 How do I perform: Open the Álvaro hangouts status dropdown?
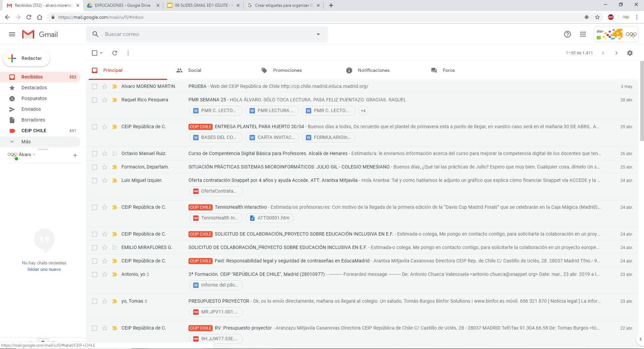click(27, 155)
